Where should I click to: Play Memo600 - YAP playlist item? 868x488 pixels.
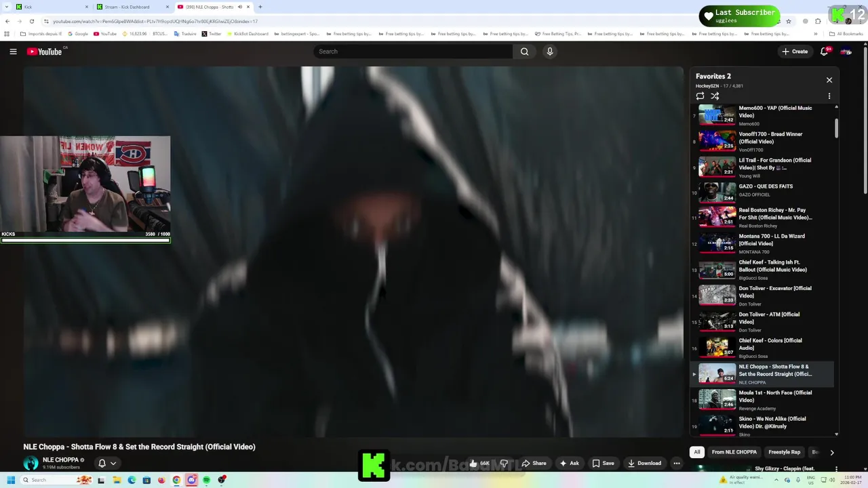point(763,115)
